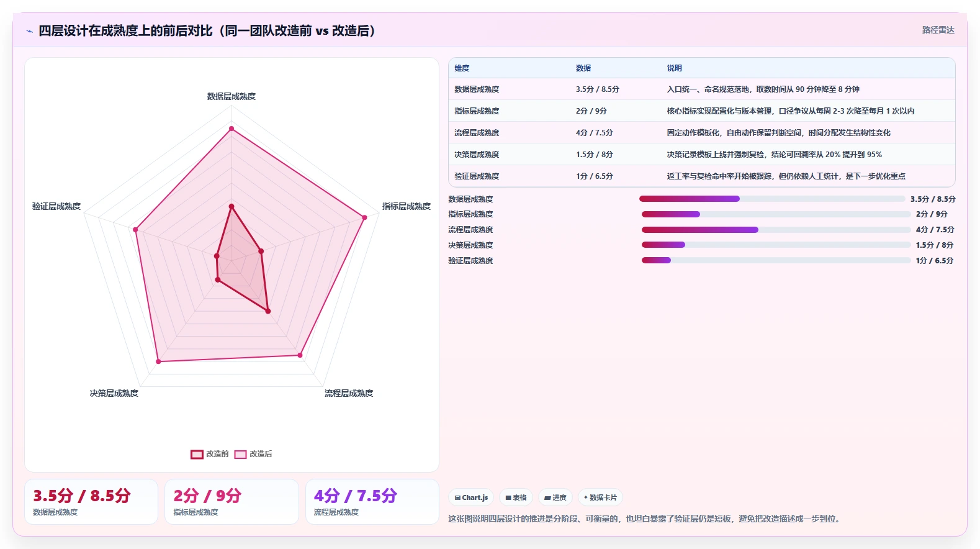Toggle the 改造后 legend item
Viewport: 980px width, 549px height.
pos(253,454)
